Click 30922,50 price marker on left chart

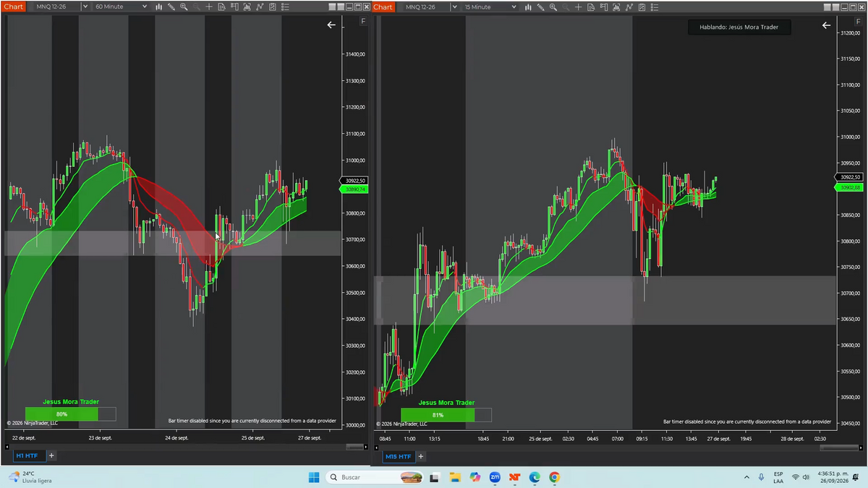click(x=354, y=181)
